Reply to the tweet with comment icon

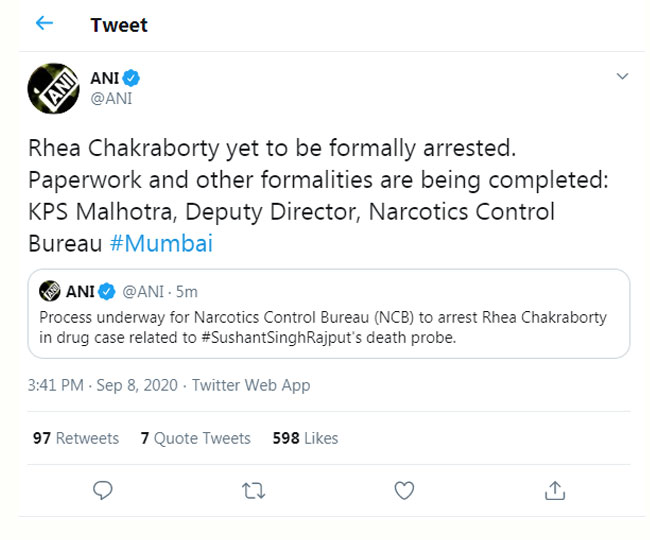(102, 490)
